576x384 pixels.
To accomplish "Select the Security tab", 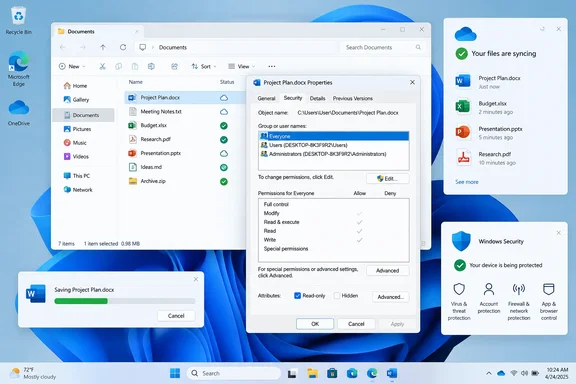I will coord(293,98).
